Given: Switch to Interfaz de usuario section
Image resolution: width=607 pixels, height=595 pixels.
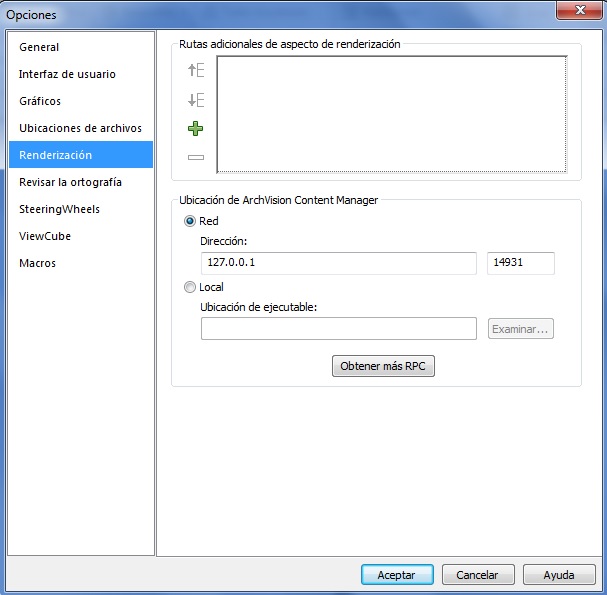Looking at the screenshot, I should pos(67,74).
